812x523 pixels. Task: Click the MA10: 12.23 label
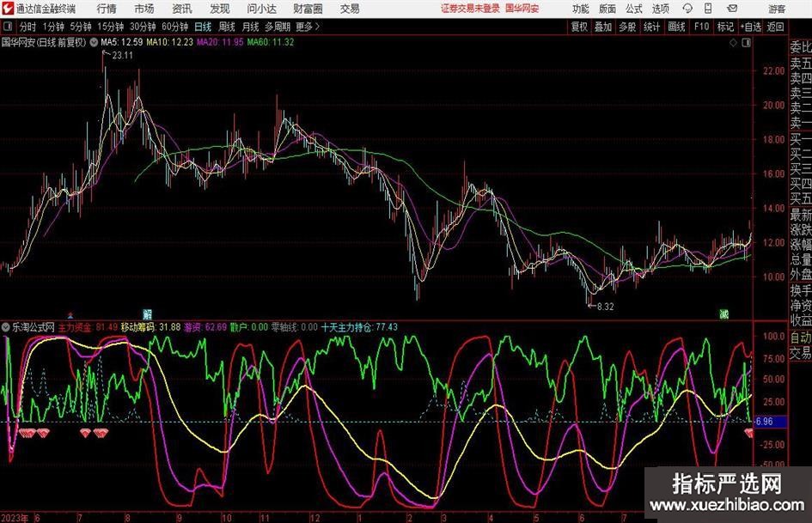coord(170,42)
